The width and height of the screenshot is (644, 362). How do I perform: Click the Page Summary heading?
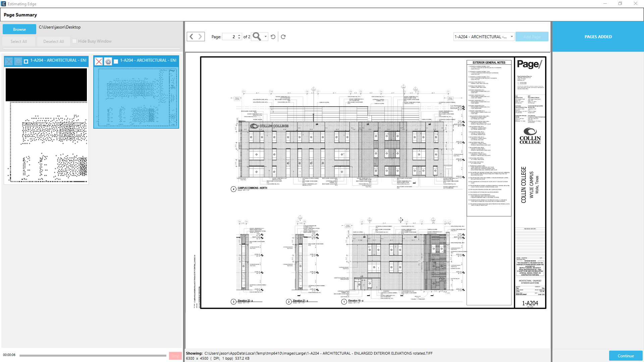click(20, 15)
